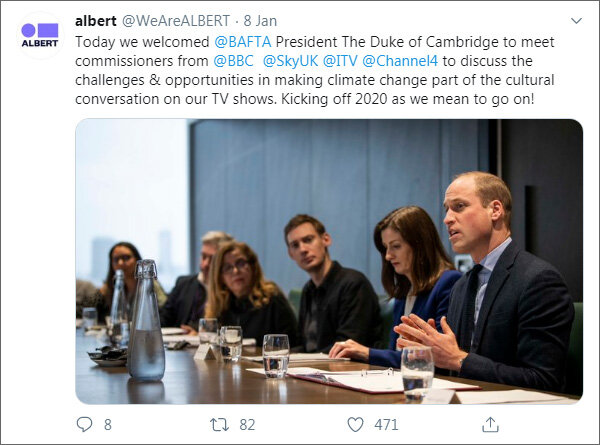This screenshot has width=600, height=445.
Task: Open the attached meeting photo
Action: [x=328, y=260]
